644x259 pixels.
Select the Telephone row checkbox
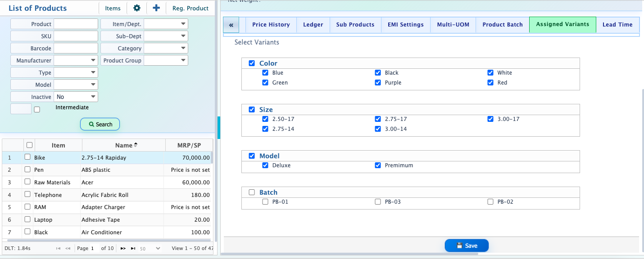point(27,195)
